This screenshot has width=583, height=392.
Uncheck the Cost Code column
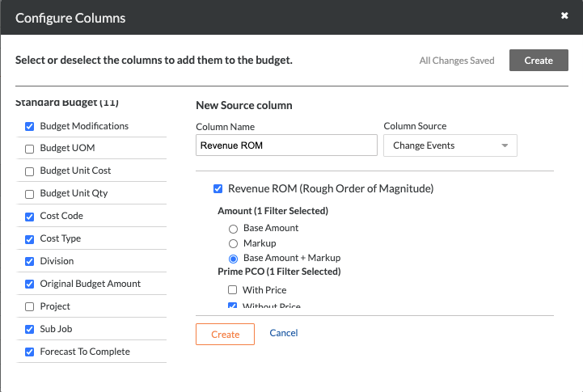[30, 217]
